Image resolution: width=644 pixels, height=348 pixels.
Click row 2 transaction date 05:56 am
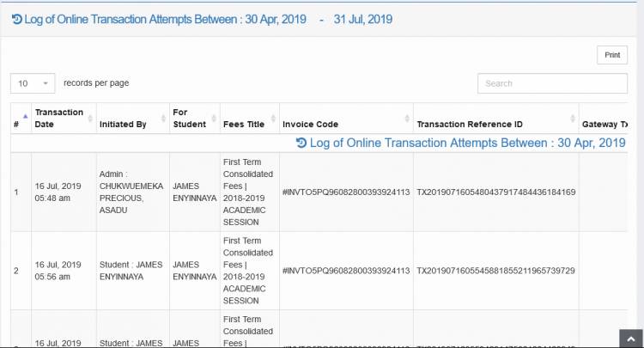click(x=58, y=271)
